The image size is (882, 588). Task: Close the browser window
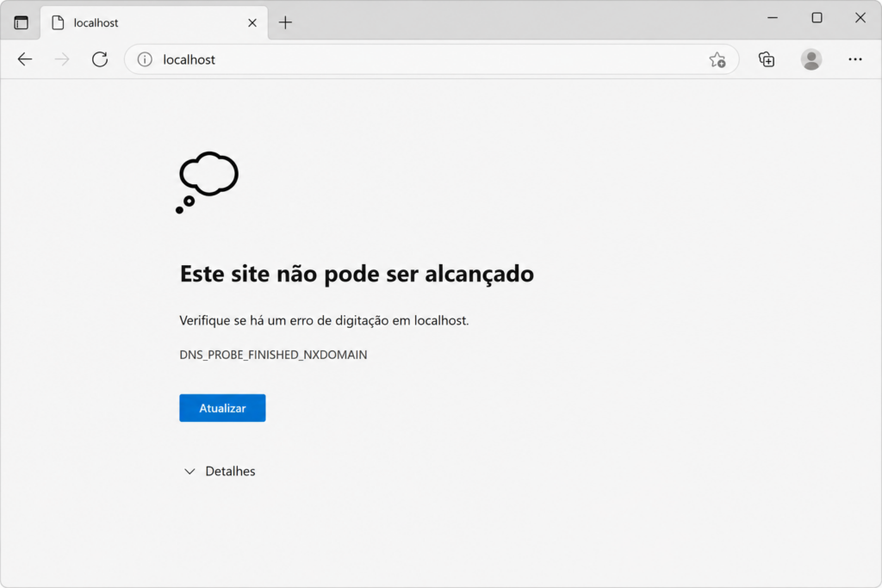(860, 18)
